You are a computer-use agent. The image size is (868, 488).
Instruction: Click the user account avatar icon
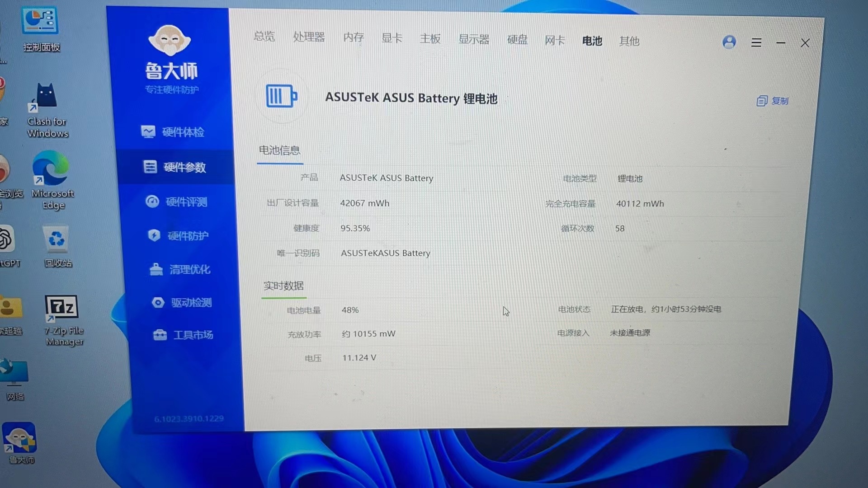click(x=729, y=42)
